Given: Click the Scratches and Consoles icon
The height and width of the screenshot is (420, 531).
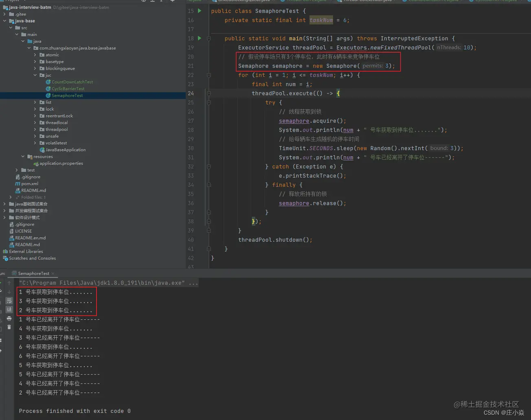Looking at the screenshot, I should [5, 258].
